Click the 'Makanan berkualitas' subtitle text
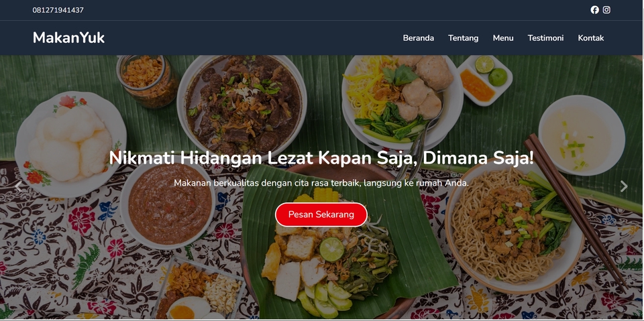The height and width of the screenshot is (321, 644). pyautogui.click(x=321, y=183)
